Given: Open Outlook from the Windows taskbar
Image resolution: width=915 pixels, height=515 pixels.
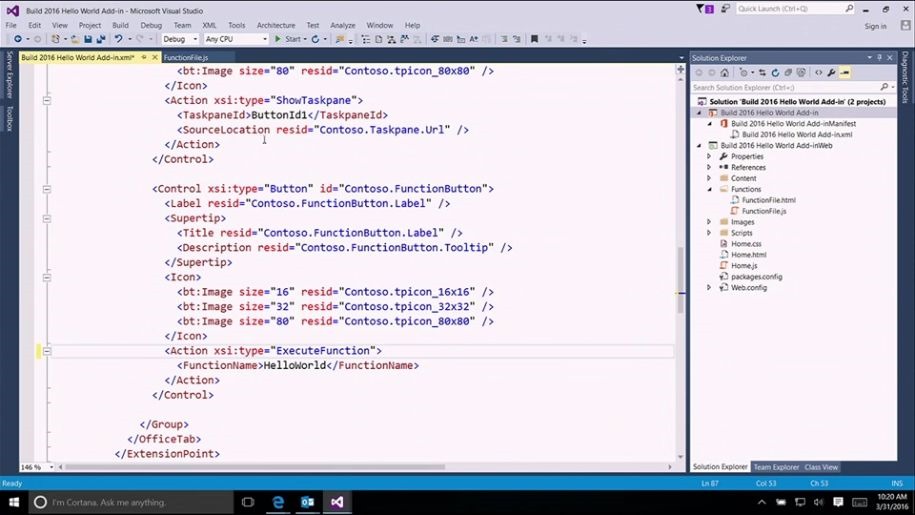Looking at the screenshot, I should pos(308,502).
